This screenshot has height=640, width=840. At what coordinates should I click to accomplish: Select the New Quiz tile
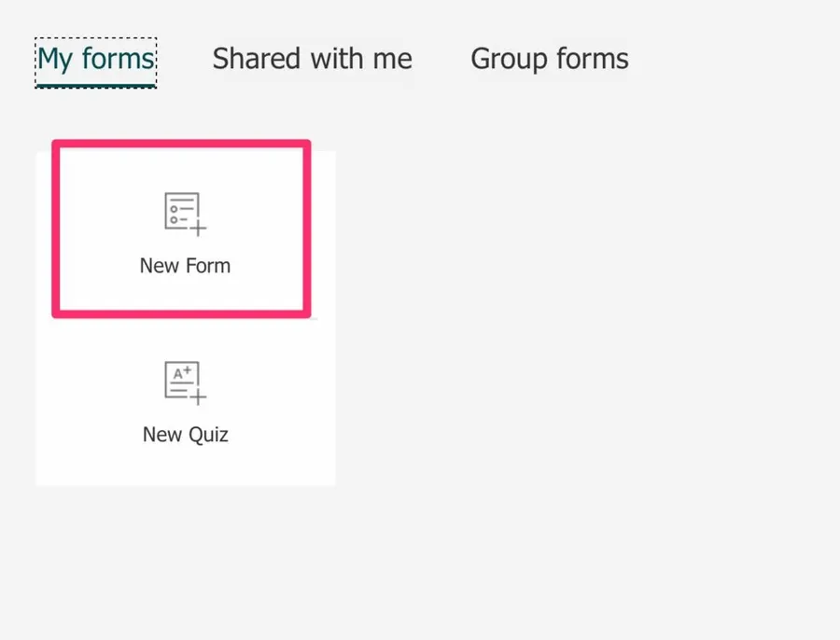pos(185,403)
